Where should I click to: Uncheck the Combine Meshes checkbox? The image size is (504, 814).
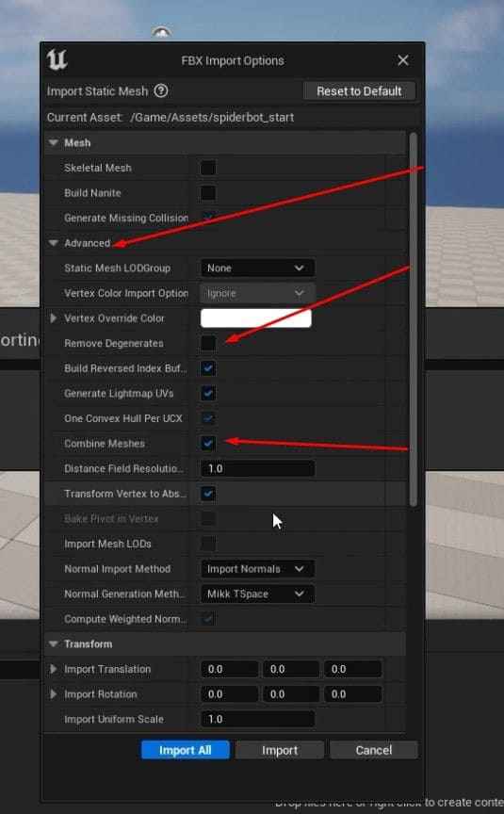(x=207, y=444)
